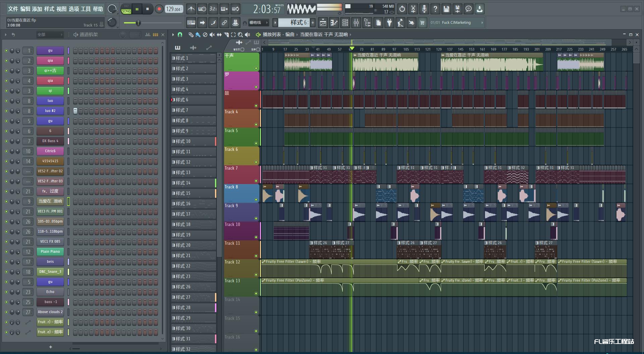The height and width of the screenshot is (354, 644).
Task: Click the 129.004 tempo field
Action: tap(174, 9)
